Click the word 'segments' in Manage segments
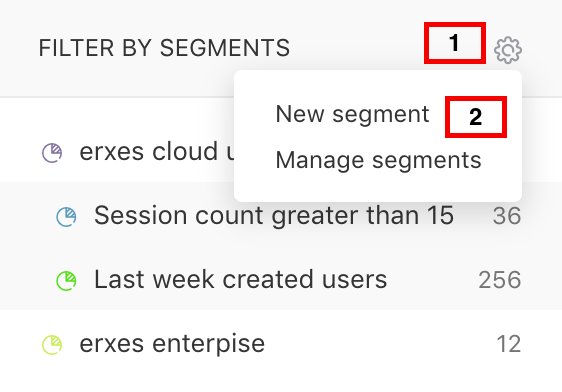 tap(427, 161)
